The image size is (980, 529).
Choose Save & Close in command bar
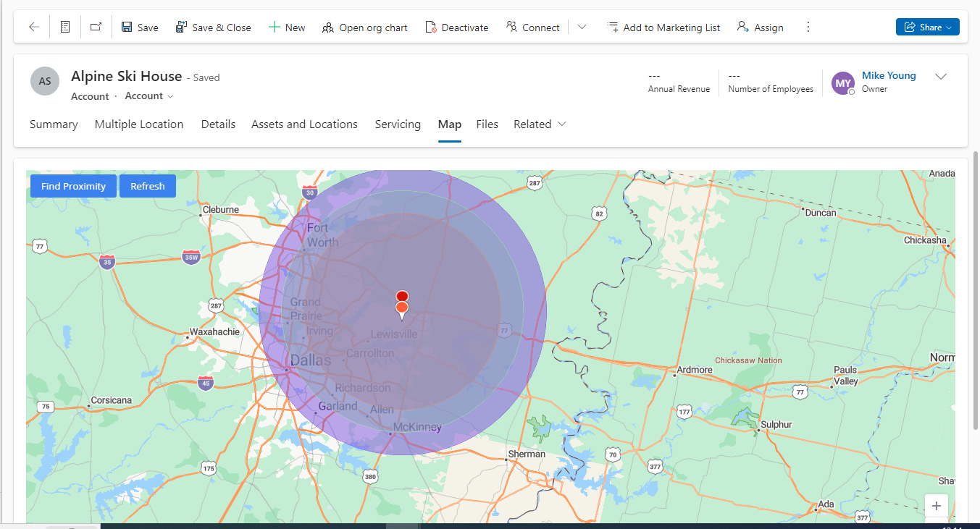(x=214, y=27)
